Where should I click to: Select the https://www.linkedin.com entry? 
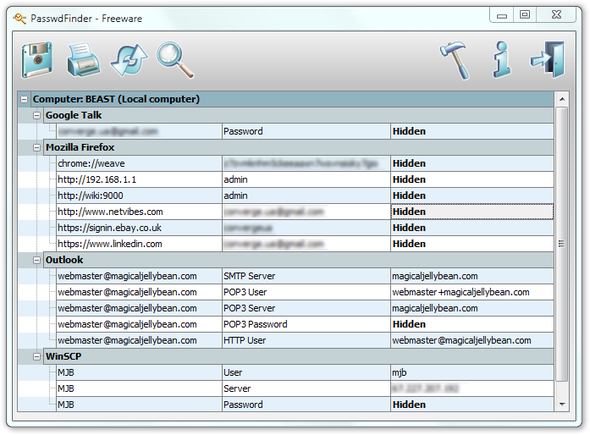[x=139, y=244]
